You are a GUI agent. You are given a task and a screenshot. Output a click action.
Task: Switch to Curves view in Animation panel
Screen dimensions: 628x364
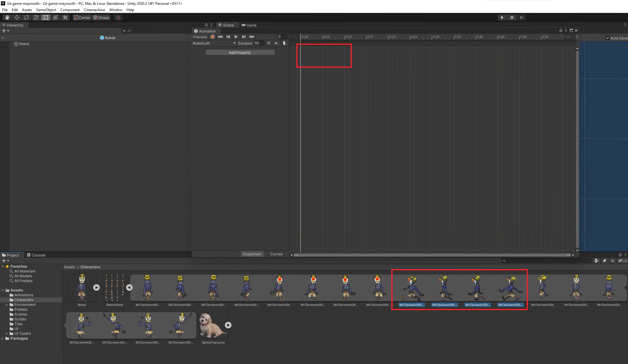coord(276,254)
